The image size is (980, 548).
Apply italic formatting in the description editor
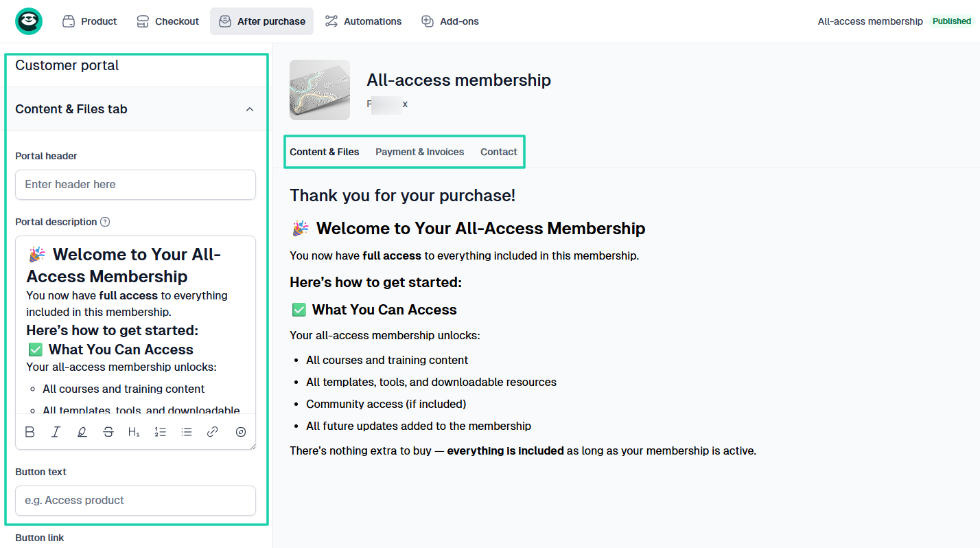pyautogui.click(x=56, y=432)
